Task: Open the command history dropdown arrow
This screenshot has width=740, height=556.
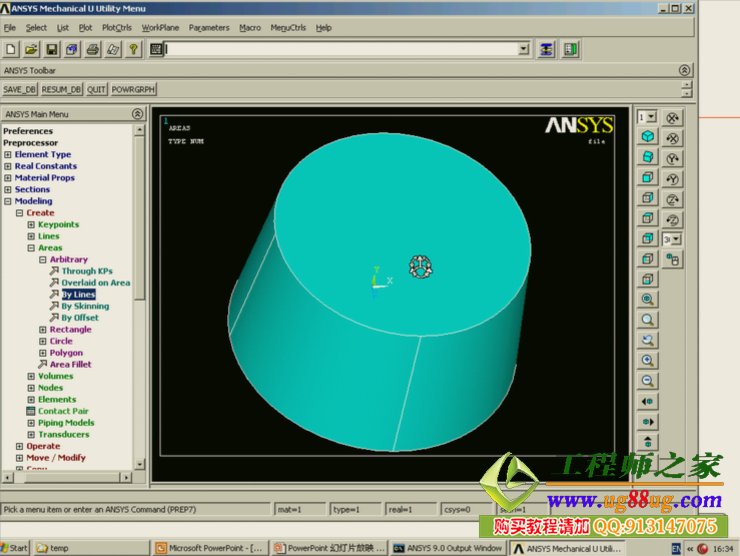Action: 523,49
